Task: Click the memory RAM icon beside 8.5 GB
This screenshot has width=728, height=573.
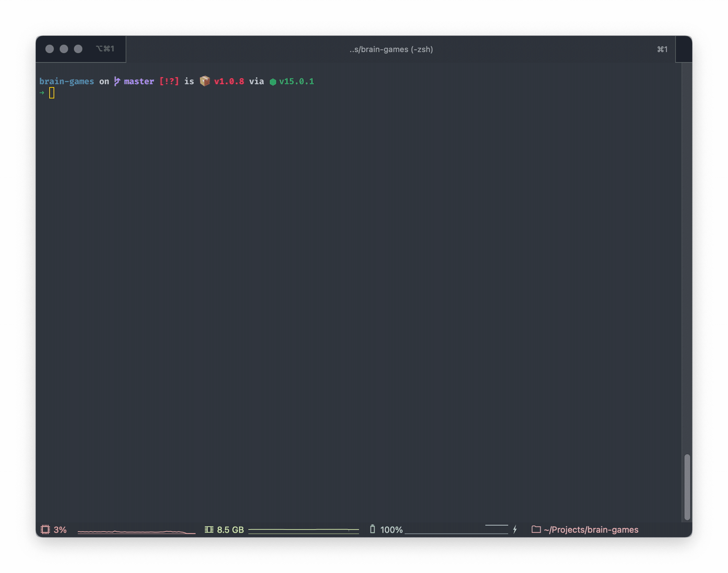Action: click(209, 529)
